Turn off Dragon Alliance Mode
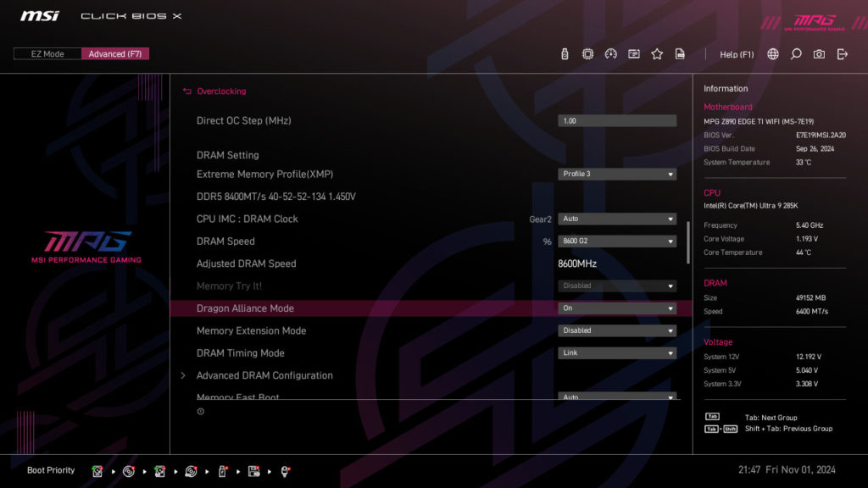The width and height of the screenshot is (868, 488). [617, 308]
